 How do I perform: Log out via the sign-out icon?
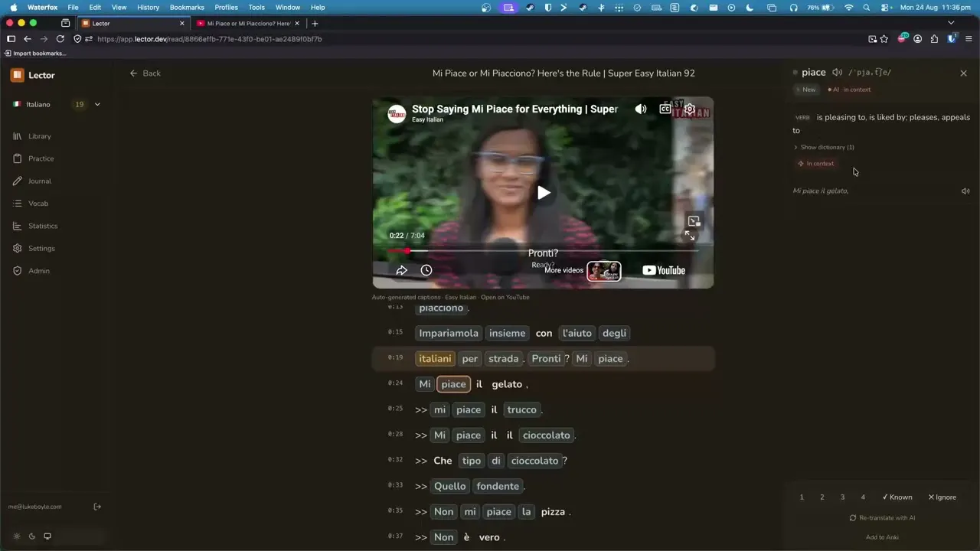(97, 507)
